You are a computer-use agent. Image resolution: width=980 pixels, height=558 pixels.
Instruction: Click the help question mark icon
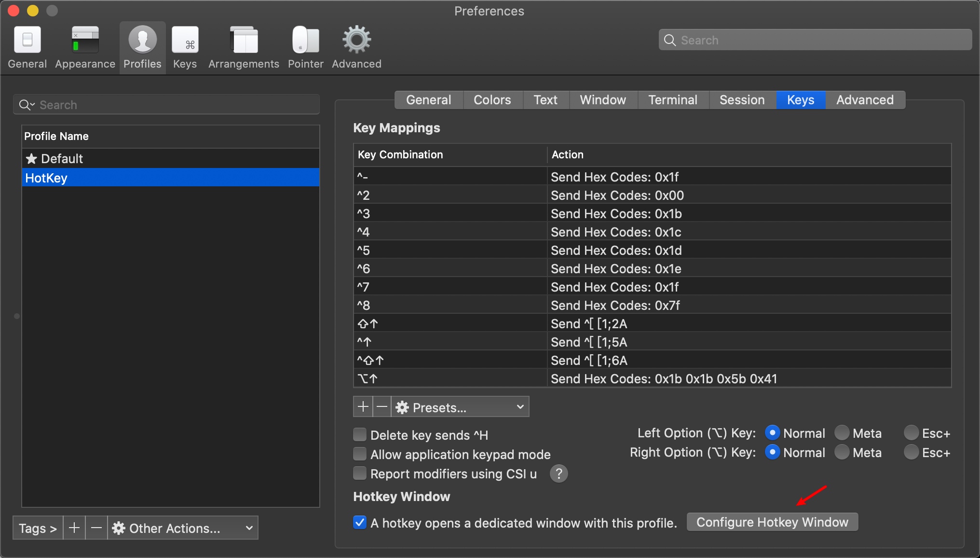pos(558,474)
